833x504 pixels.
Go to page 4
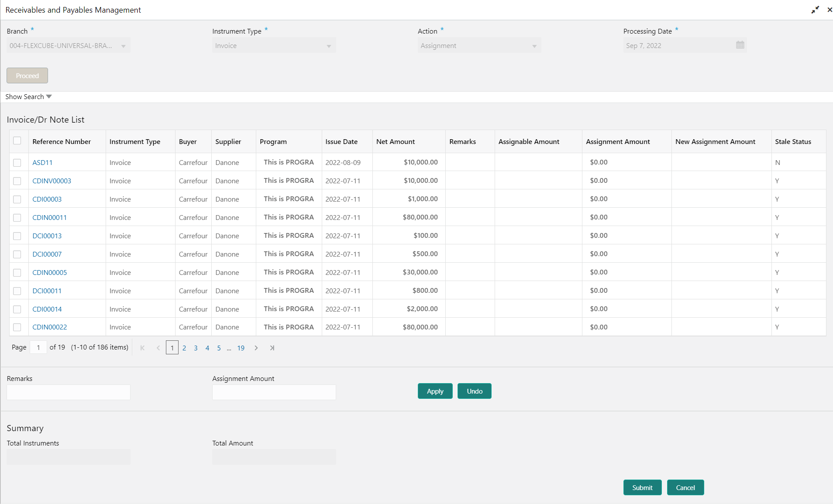[207, 348]
